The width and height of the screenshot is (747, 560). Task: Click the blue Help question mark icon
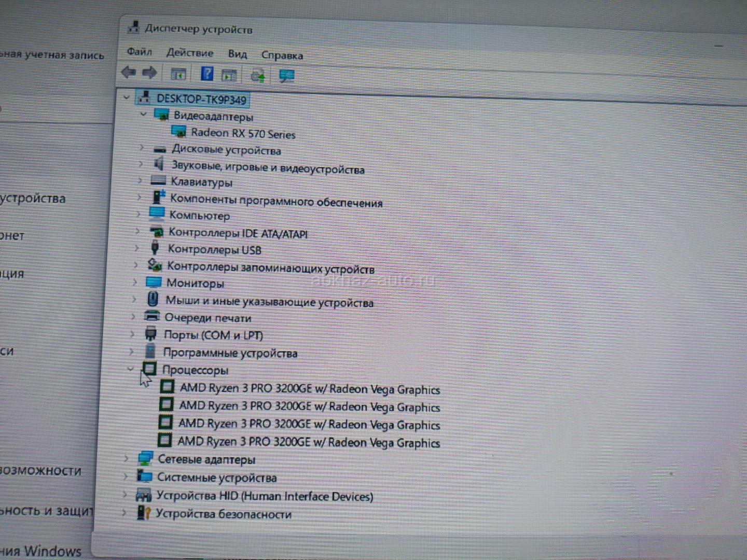click(x=206, y=74)
